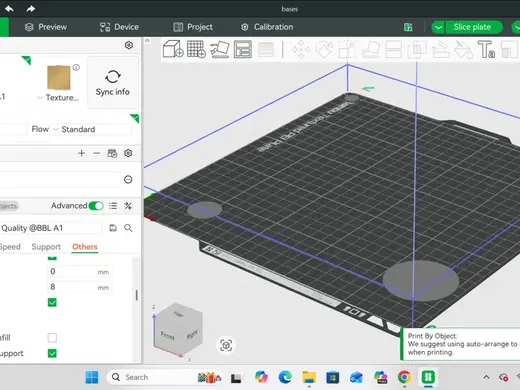520x390 pixels.
Task: Select the Others settings tab
Action: tap(85, 247)
